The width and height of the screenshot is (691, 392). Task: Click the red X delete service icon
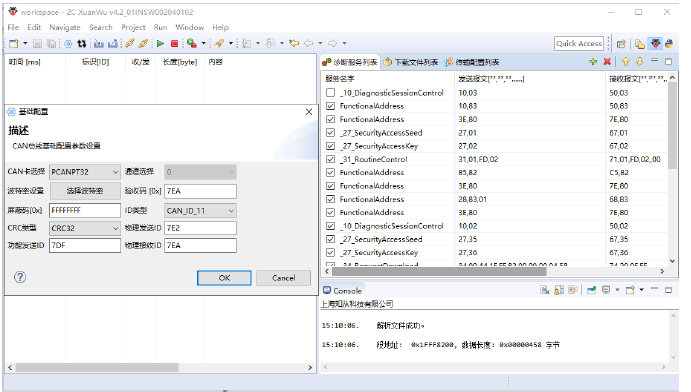coord(607,62)
